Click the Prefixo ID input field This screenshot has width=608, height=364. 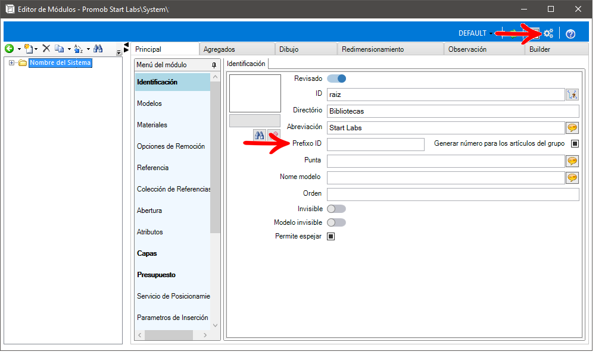(375, 144)
